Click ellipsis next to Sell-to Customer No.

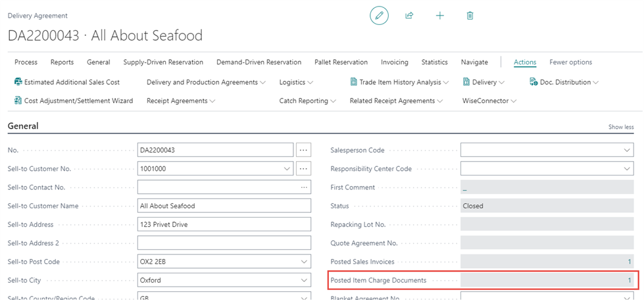click(x=303, y=169)
